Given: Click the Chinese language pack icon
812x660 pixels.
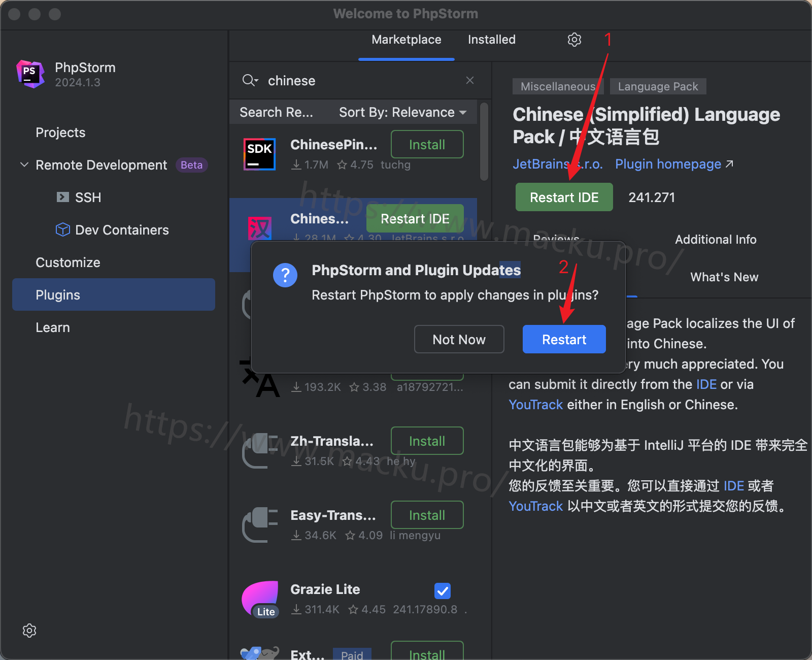Looking at the screenshot, I should pyautogui.click(x=259, y=228).
